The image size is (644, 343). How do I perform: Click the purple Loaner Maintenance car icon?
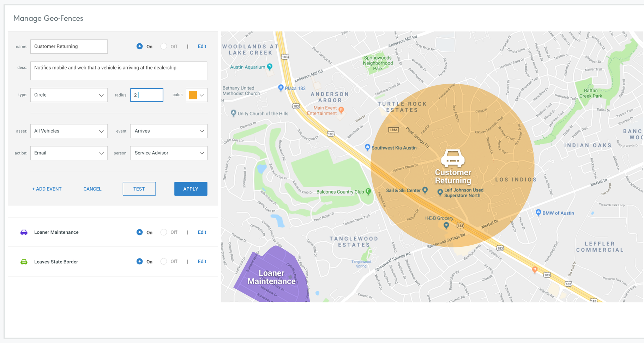point(24,232)
